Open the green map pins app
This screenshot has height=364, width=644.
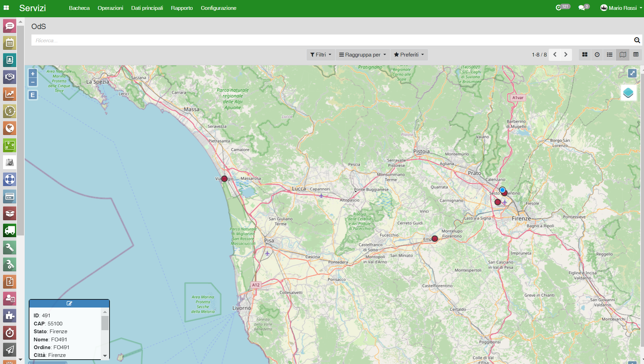tap(9, 145)
